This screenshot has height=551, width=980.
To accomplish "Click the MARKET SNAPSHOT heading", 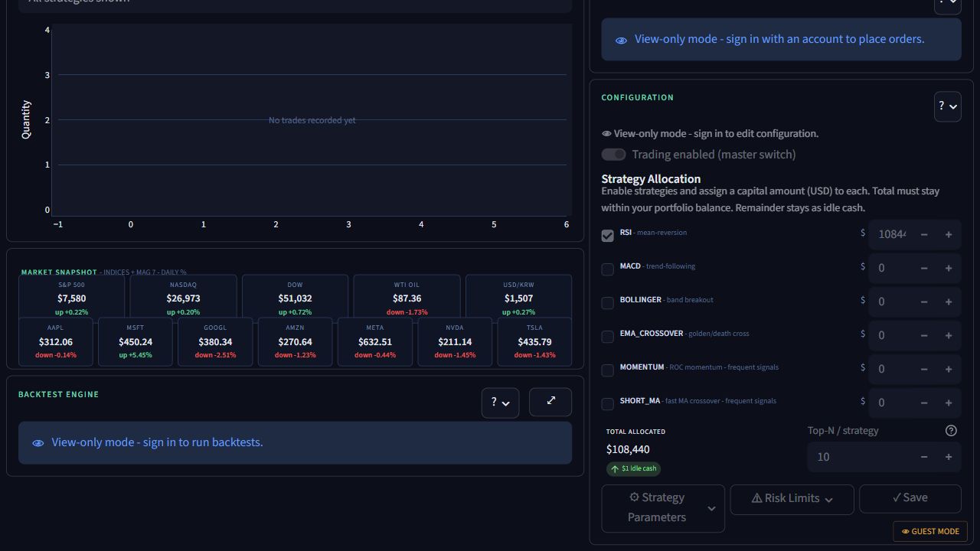I will [59, 272].
